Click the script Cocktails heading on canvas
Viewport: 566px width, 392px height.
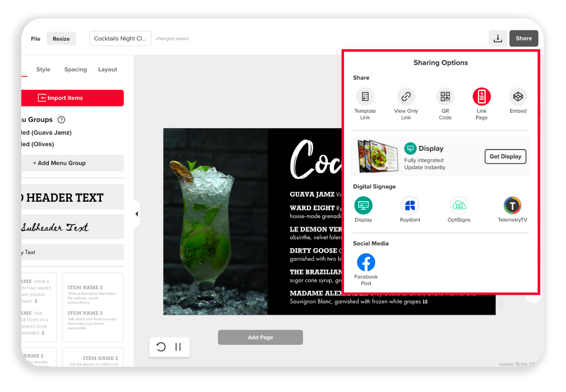(x=316, y=159)
